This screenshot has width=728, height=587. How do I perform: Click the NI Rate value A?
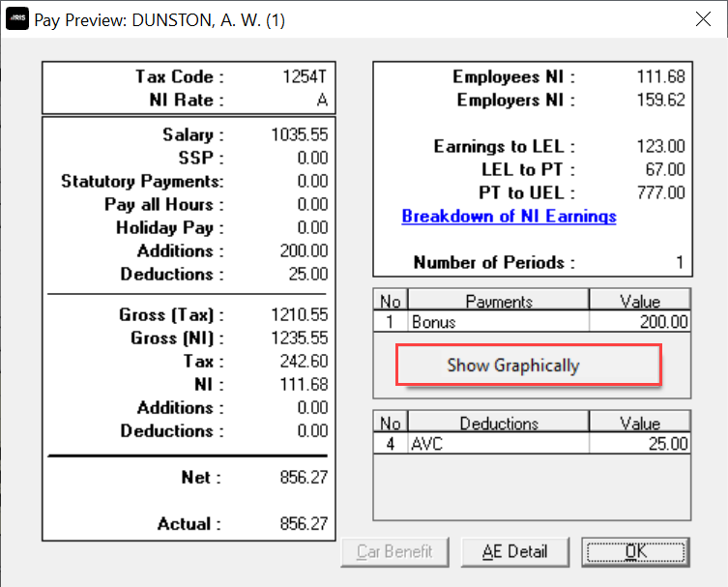point(322,100)
